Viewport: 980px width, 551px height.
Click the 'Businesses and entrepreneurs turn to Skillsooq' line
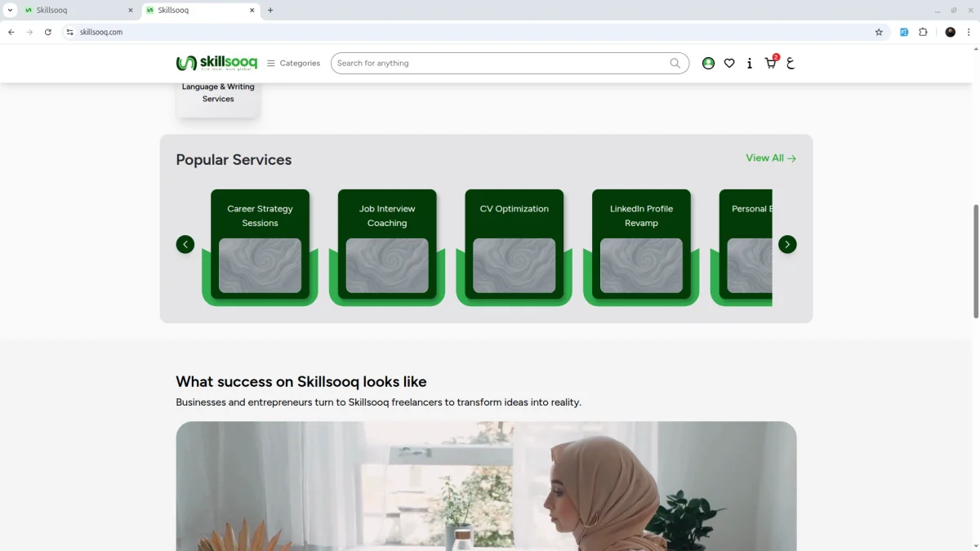(x=379, y=402)
